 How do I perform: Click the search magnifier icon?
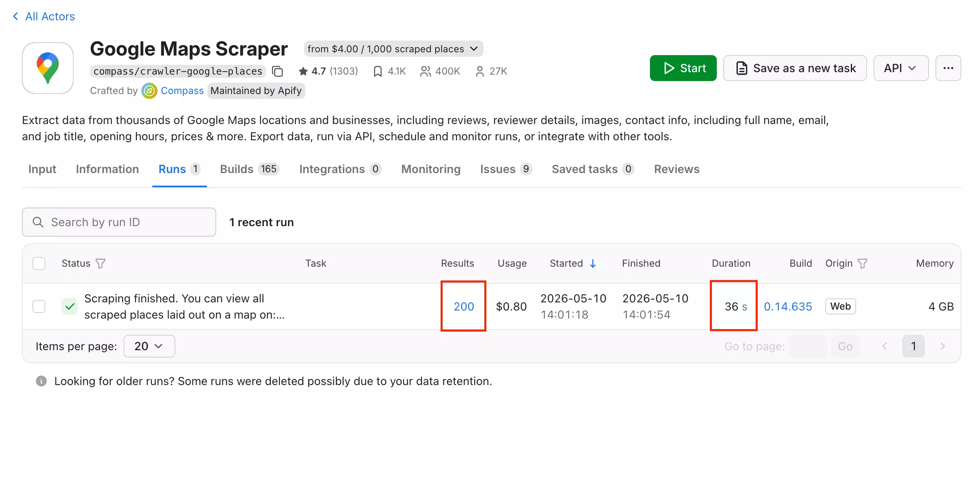coord(38,222)
